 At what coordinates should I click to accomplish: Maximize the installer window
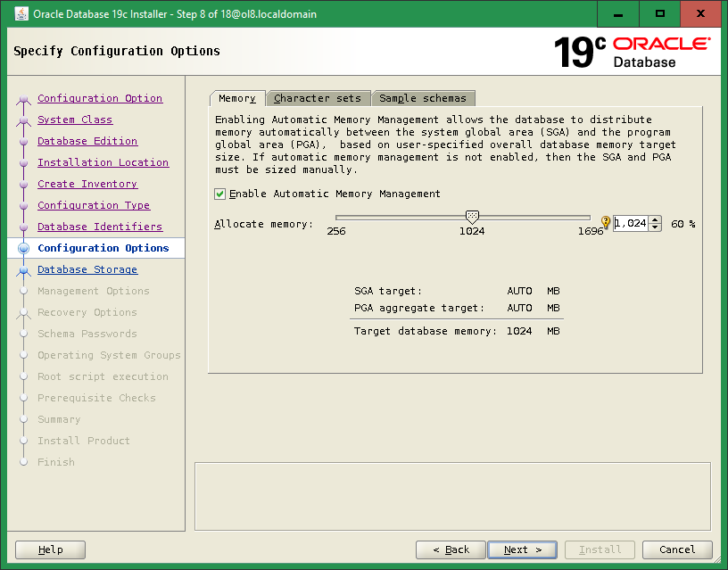pyautogui.click(x=660, y=14)
